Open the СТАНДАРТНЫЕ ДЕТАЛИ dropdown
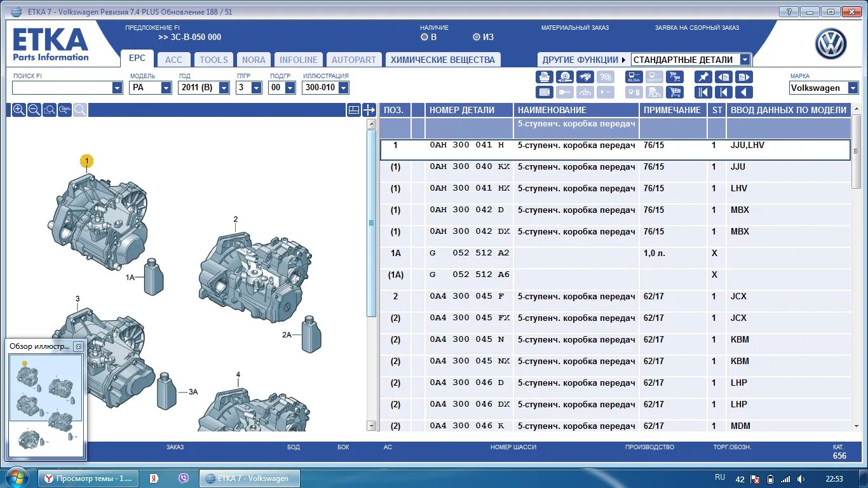The image size is (868, 488). click(745, 60)
